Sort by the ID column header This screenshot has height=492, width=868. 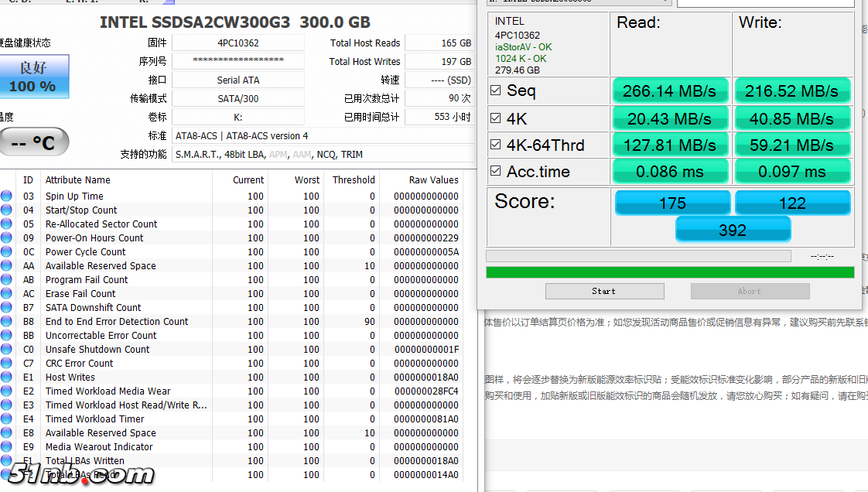pyautogui.click(x=28, y=180)
